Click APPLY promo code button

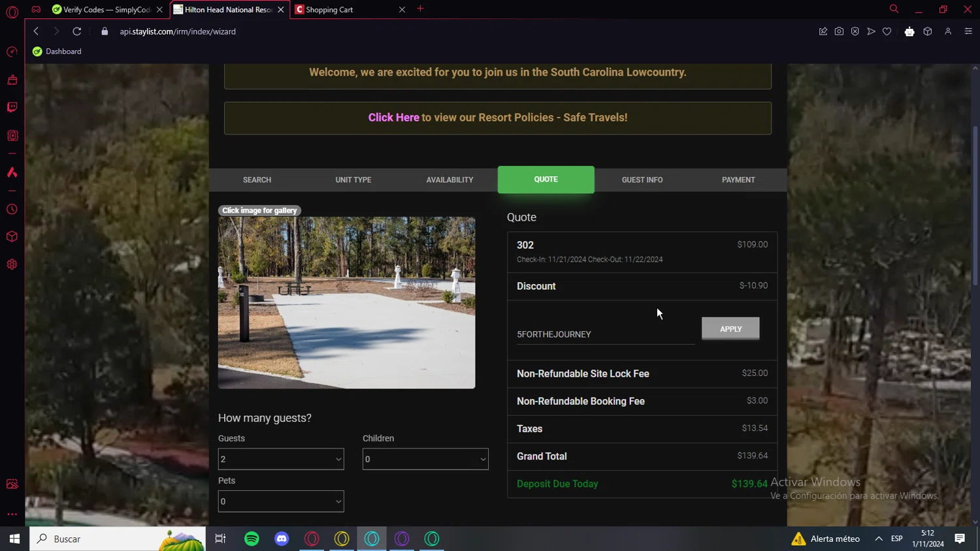(730, 328)
